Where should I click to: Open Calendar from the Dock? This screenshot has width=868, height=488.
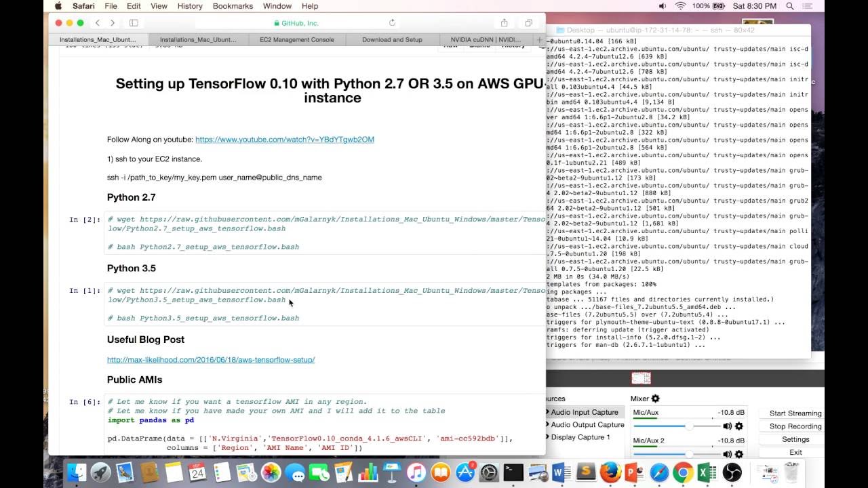point(198,472)
